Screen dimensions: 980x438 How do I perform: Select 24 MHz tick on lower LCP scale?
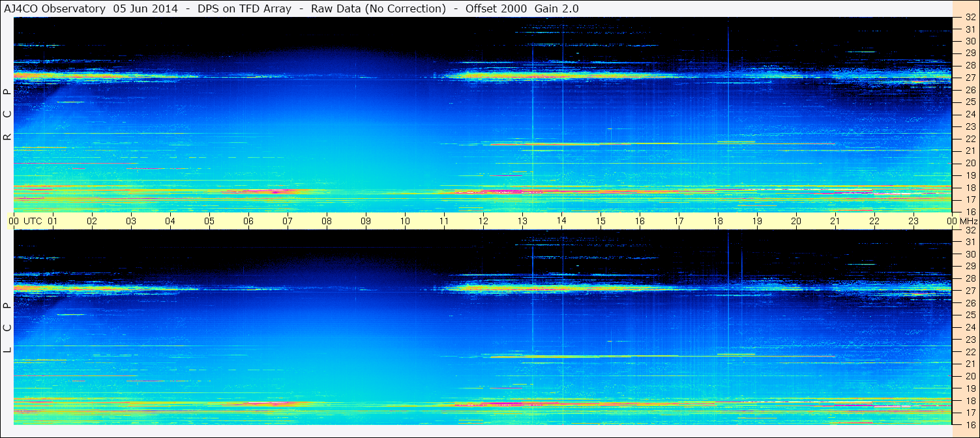970,327
